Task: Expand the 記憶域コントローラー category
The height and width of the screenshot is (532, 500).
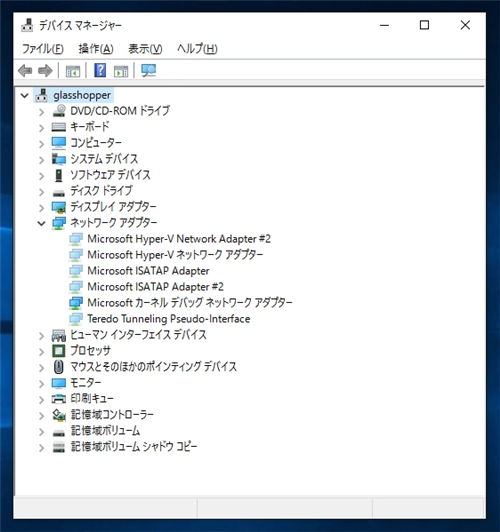Action: [41, 416]
